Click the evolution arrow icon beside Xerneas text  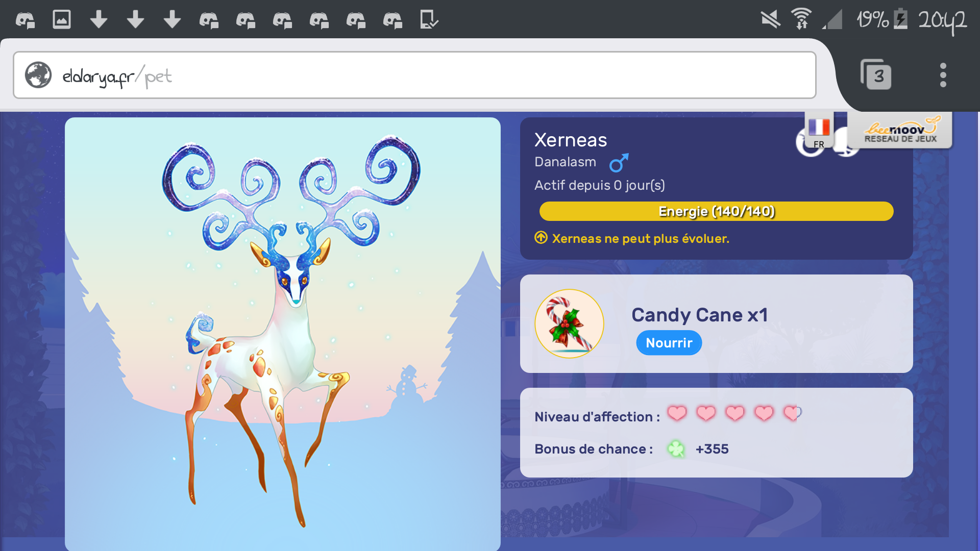tap(541, 238)
